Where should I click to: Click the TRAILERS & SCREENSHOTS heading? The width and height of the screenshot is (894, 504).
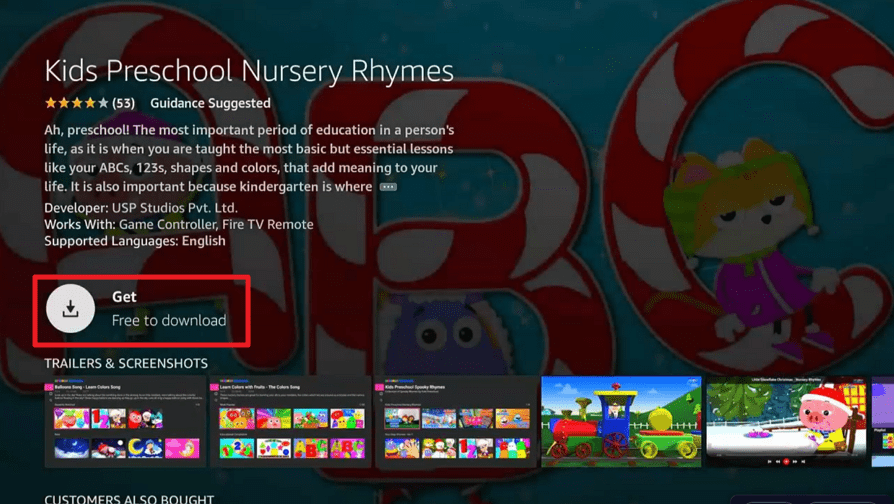[126, 363]
